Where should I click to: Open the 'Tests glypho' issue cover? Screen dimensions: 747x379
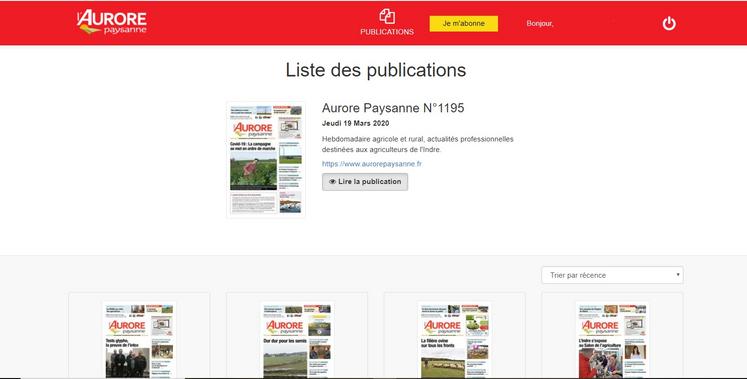tap(139, 340)
